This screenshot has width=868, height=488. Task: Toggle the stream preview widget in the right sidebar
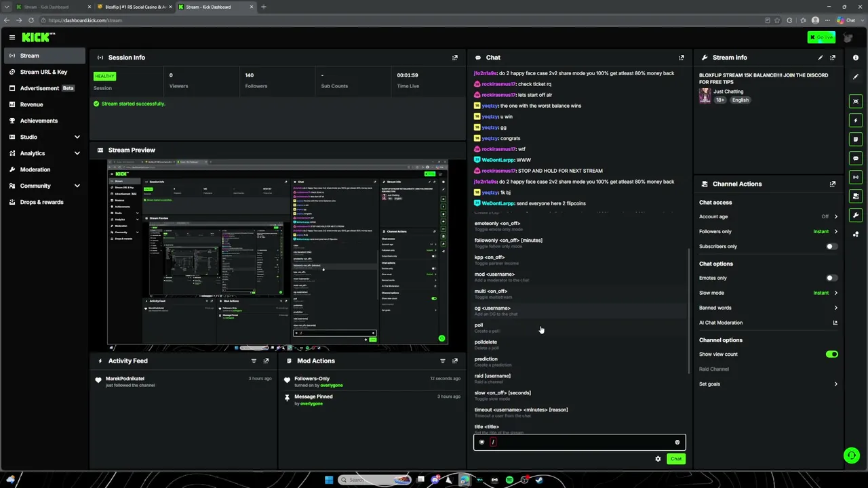click(856, 101)
